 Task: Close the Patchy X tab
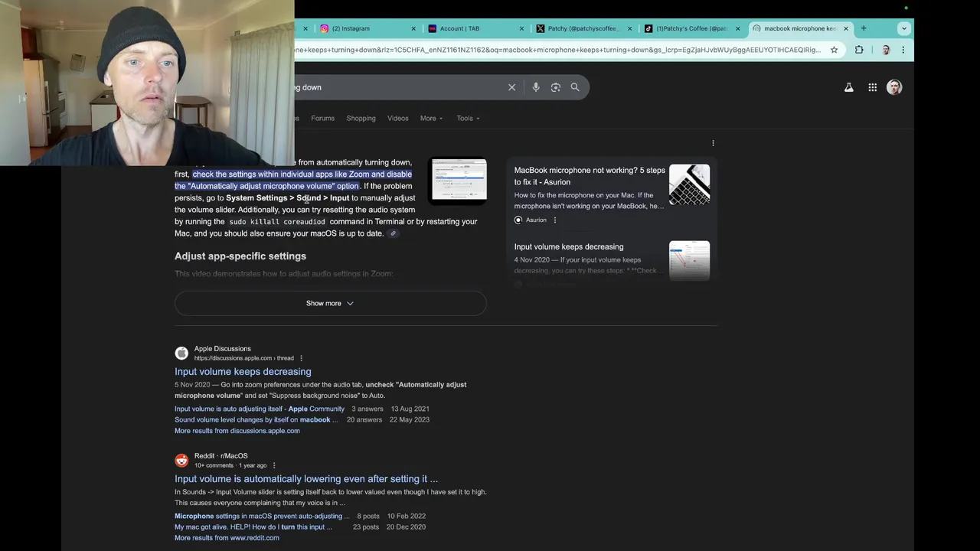coord(630,28)
